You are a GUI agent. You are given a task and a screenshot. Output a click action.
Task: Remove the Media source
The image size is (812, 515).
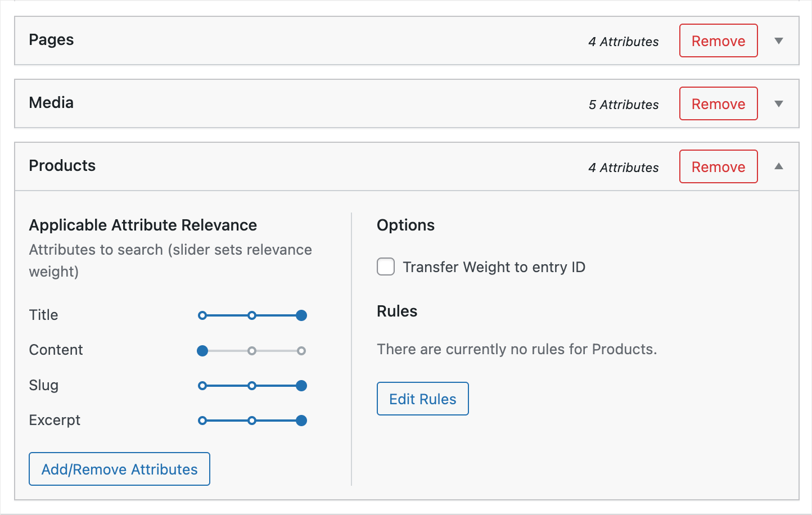click(718, 103)
